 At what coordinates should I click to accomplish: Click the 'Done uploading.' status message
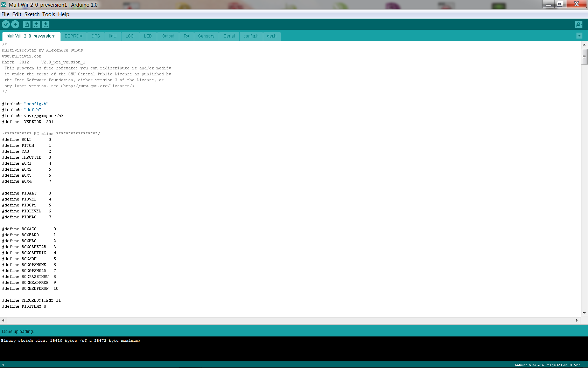pyautogui.click(x=18, y=332)
